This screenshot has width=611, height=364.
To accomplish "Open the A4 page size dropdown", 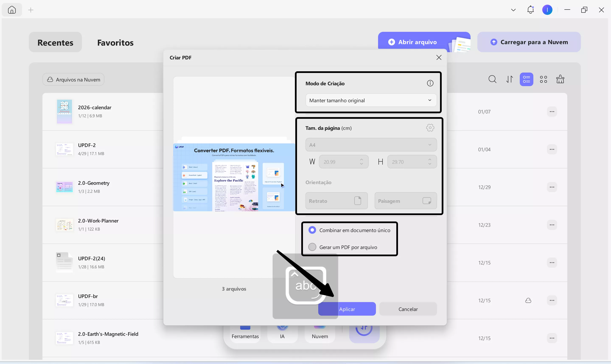I will [x=371, y=144].
